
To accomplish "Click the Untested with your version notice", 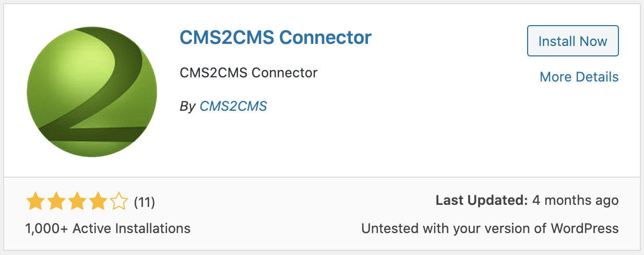I will (490, 228).
